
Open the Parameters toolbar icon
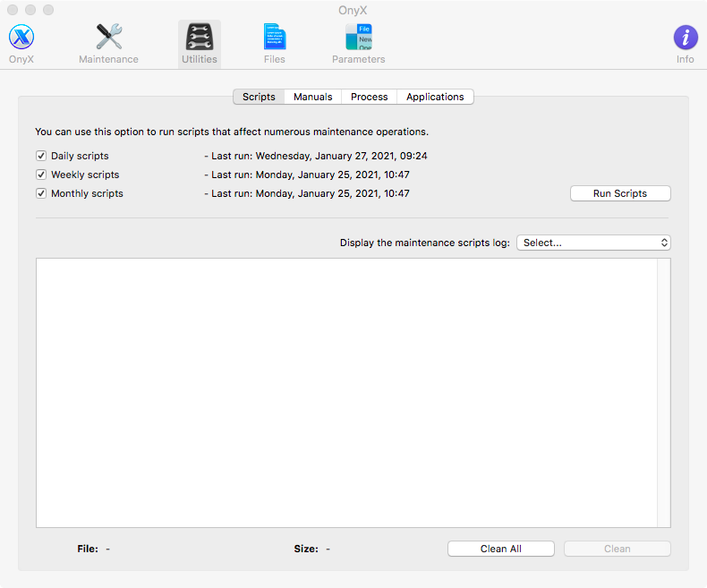click(359, 37)
